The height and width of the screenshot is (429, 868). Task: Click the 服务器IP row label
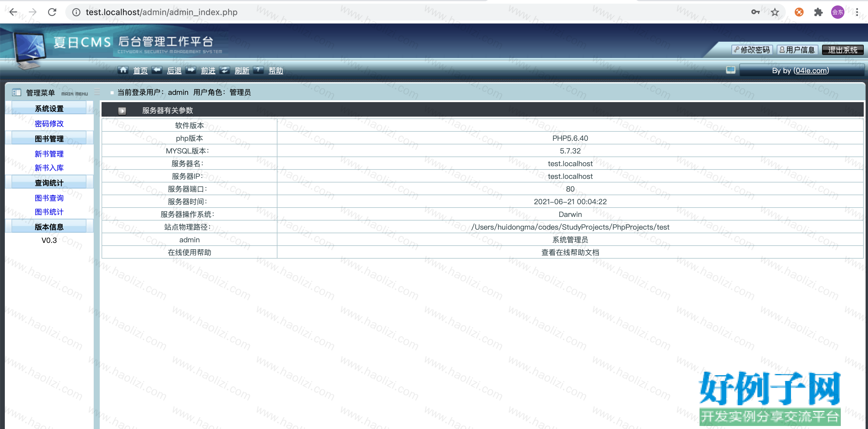[187, 176]
